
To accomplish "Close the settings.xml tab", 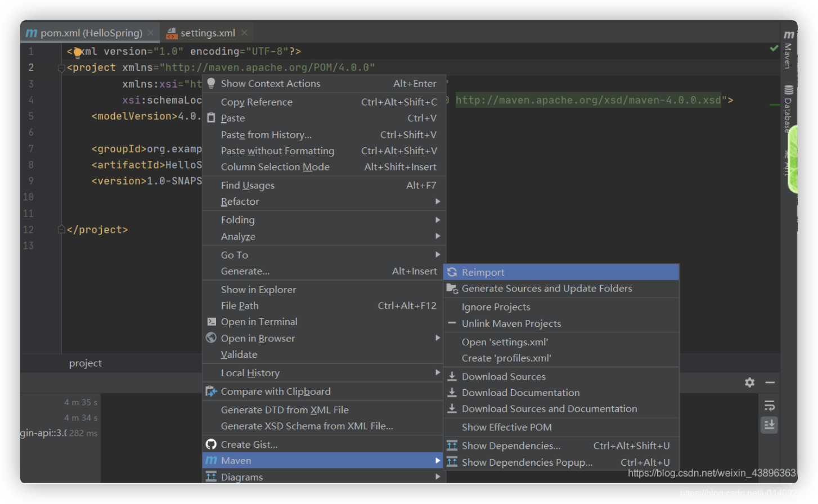I will (244, 33).
